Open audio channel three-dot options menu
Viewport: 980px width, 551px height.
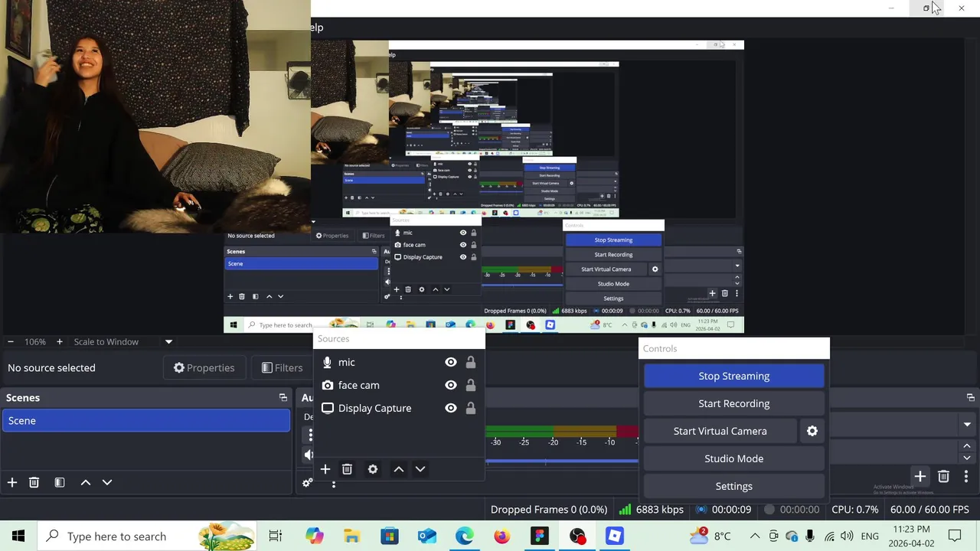click(310, 435)
